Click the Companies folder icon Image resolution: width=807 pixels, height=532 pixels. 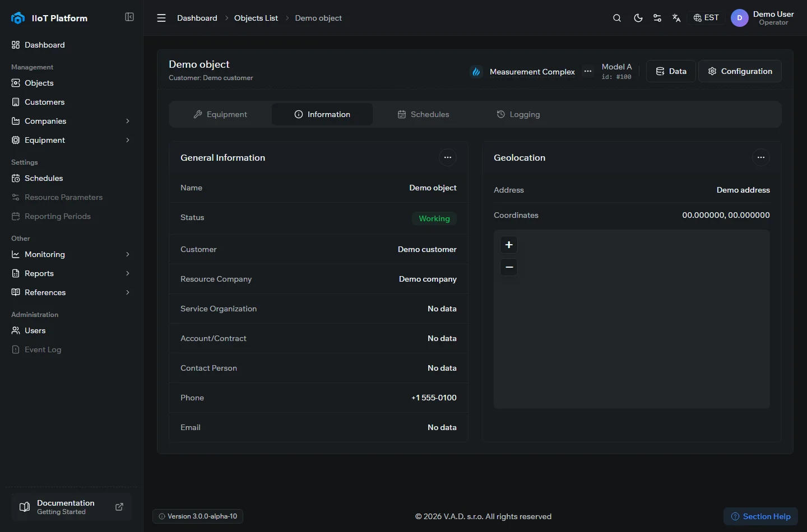coord(16,121)
